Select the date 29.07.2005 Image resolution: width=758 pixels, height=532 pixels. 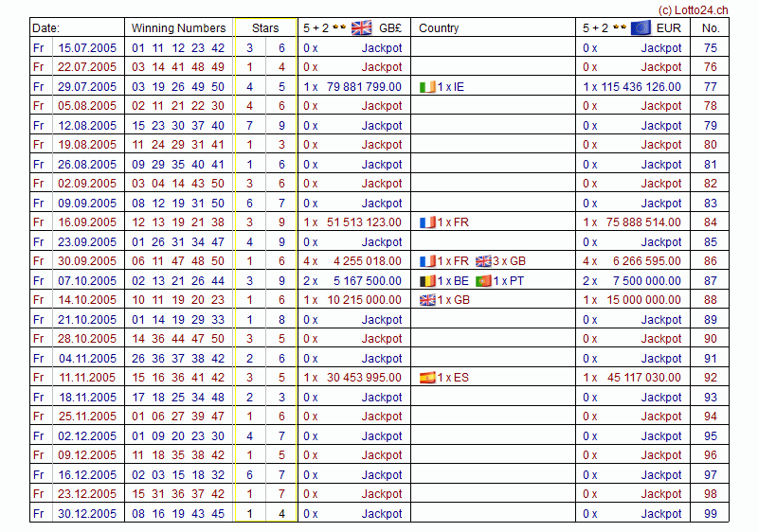[x=87, y=87]
